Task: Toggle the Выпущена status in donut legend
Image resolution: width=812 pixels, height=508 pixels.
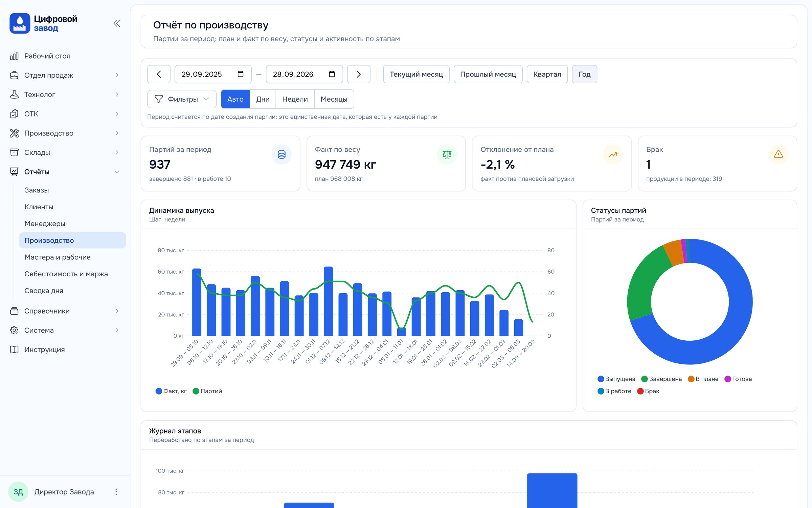Action: click(x=616, y=379)
